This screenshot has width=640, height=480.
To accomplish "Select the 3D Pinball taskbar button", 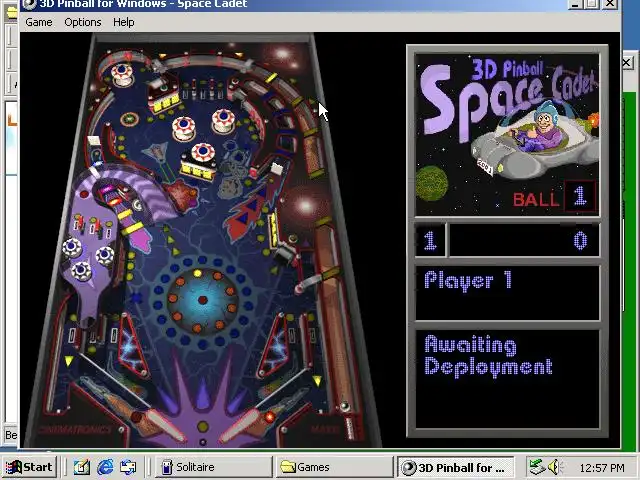I will (456, 467).
